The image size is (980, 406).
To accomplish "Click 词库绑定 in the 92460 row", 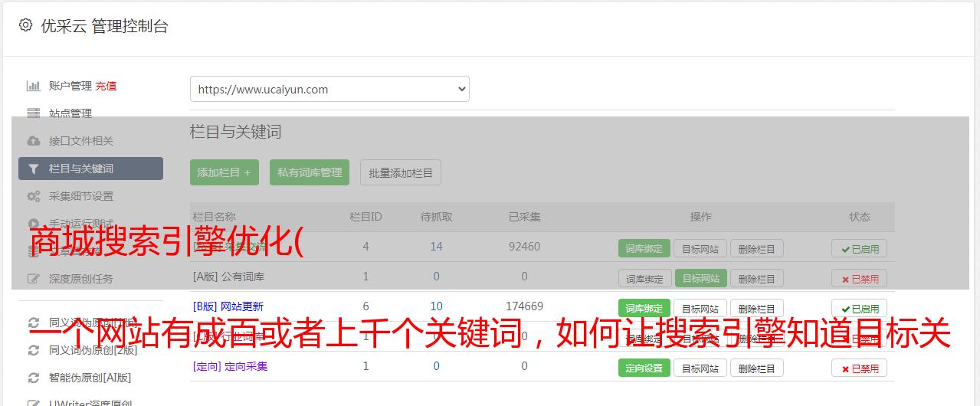I will click(x=644, y=248).
